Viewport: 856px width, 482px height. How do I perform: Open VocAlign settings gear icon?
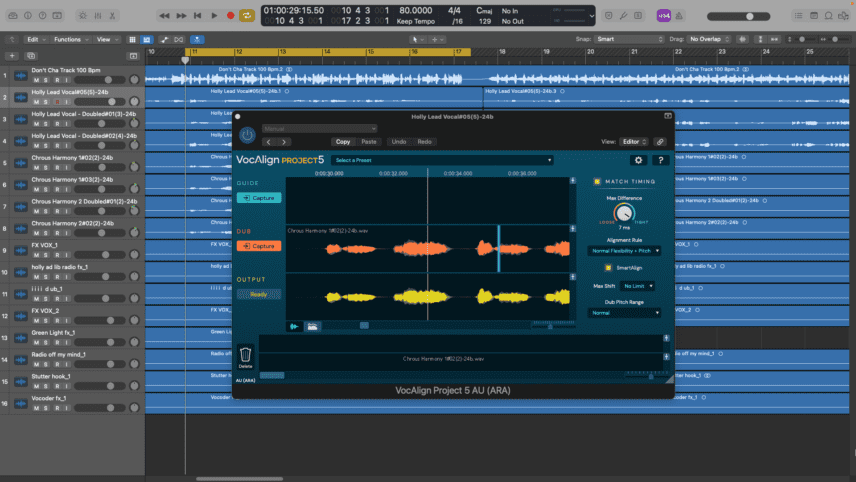638,160
